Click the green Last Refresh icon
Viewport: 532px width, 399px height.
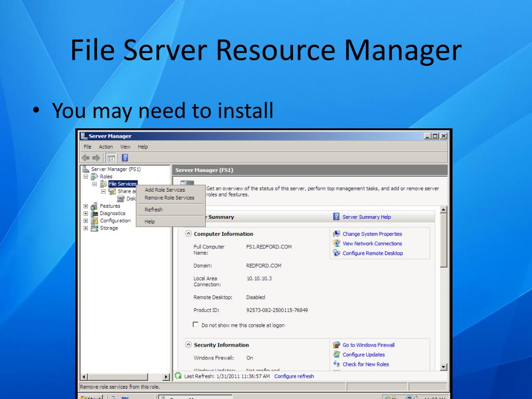178,376
